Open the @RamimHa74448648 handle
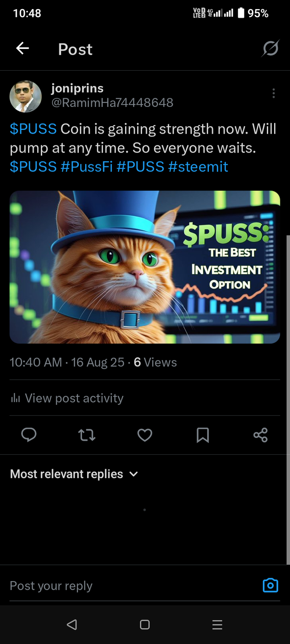 point(112,103)
